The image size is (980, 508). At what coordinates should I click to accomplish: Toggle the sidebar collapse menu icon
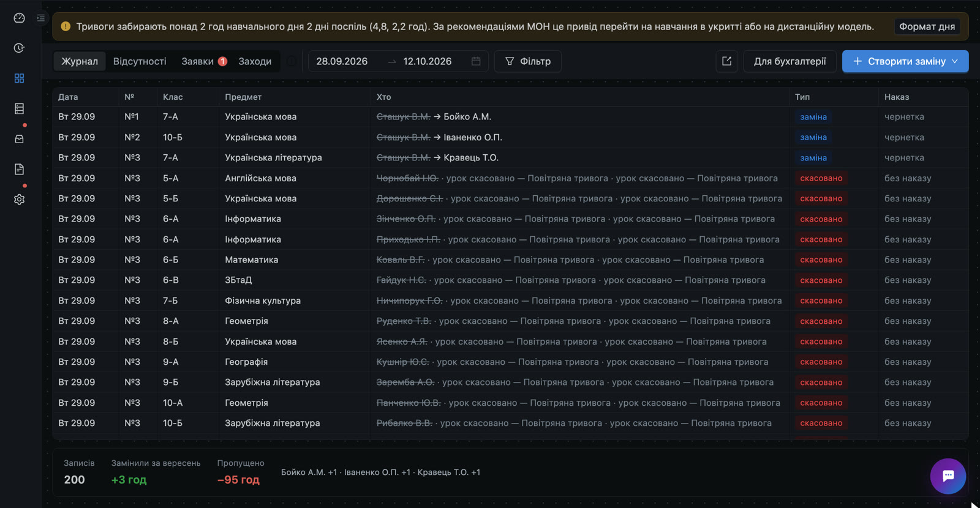click(41, 18)
